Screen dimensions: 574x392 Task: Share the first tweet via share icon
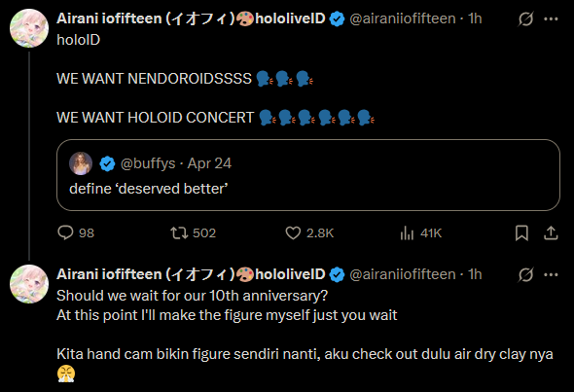[x=551, y=232]
